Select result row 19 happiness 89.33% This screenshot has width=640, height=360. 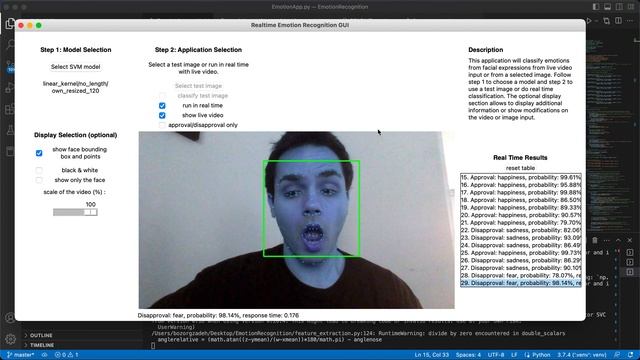[520, 208]
